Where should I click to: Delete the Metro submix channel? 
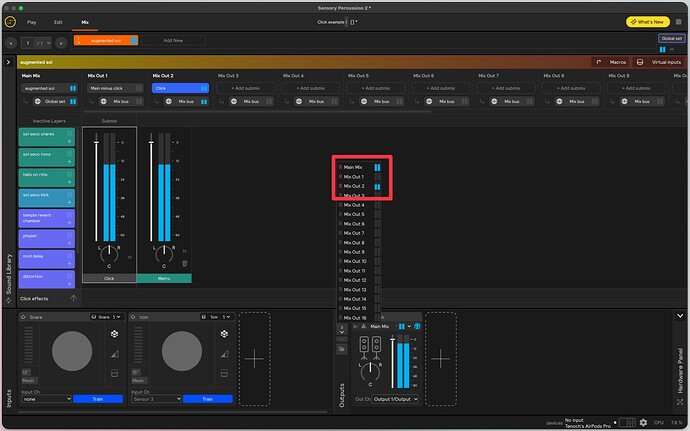coord(185,263)
